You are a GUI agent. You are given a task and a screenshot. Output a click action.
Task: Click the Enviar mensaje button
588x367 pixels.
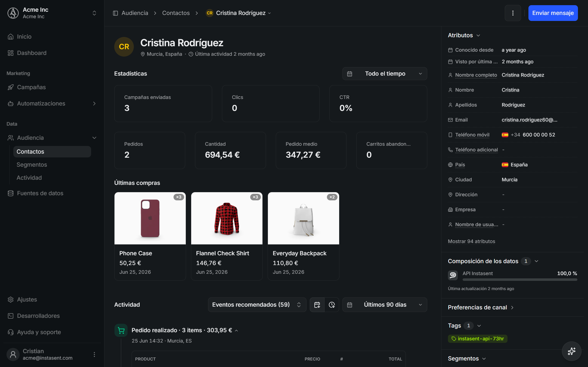[553, 13]
